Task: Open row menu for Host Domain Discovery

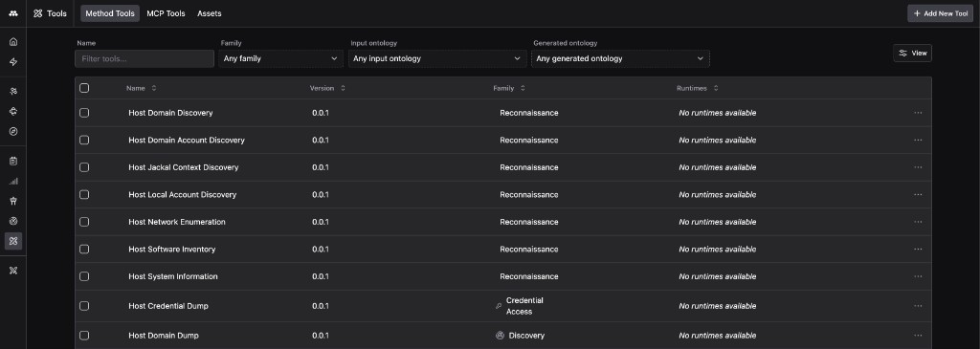Action: 918,113
